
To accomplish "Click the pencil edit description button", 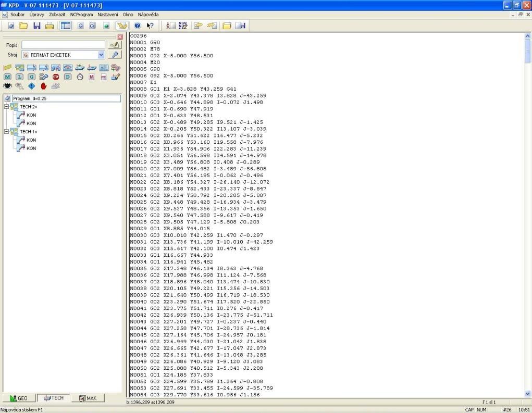I will [115, 45].
